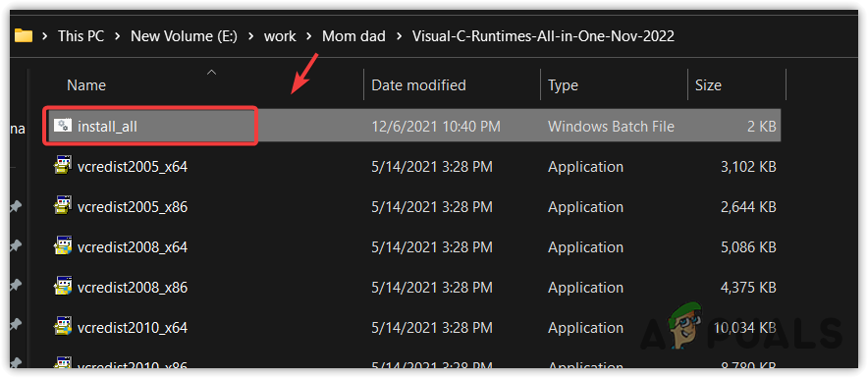Expand chevron after This PC breadcrumb
The image size is (868, 378).
pos(118,36)
